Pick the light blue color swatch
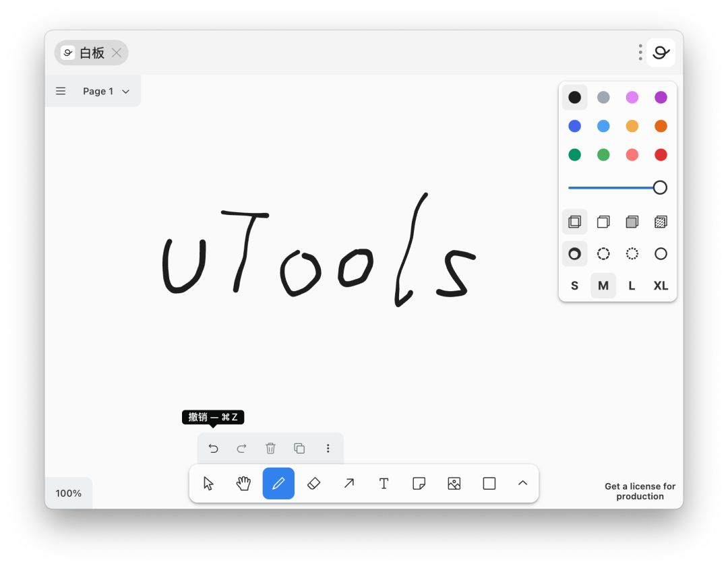The image size is (728, 568). (603, 126)
